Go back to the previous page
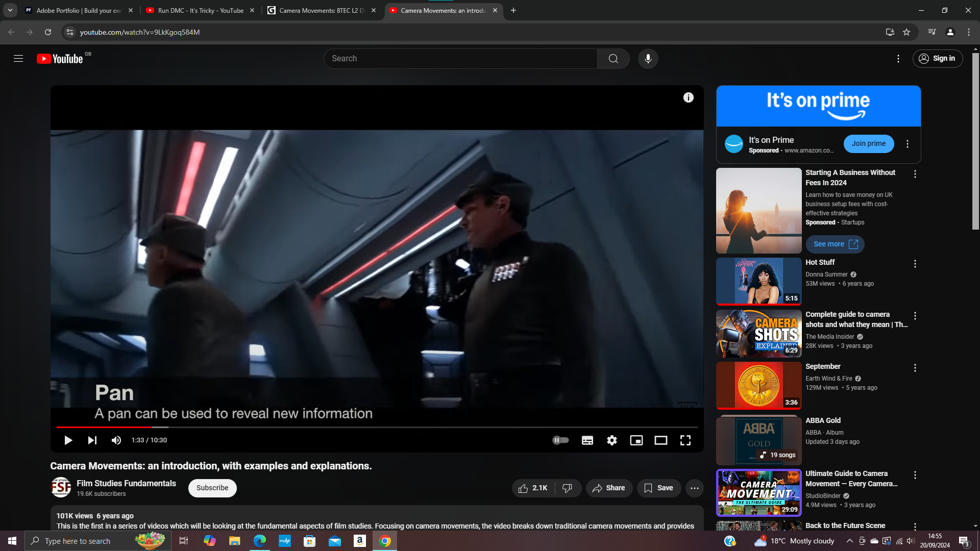The image size is (980, 551). [11, 32]
